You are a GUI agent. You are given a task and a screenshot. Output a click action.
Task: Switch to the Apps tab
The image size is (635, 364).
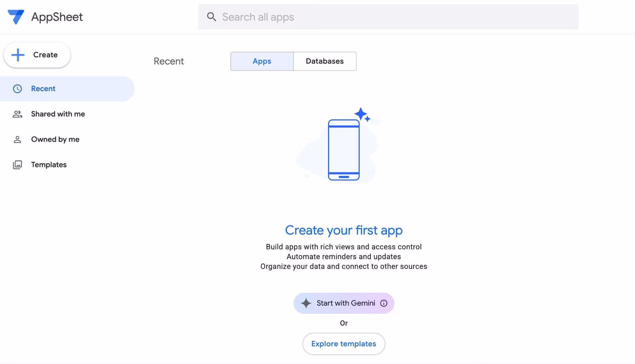pyautogui.click(x=262, y=61)
